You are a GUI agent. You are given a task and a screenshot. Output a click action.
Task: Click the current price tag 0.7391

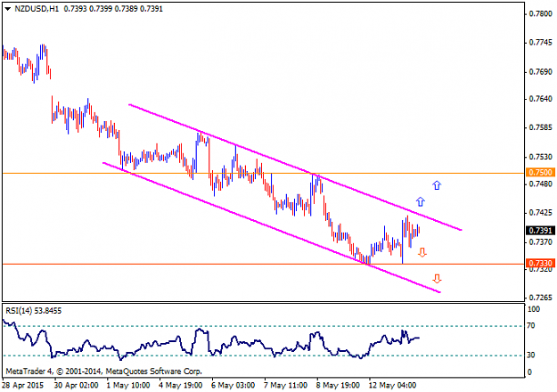click(541, 231)
